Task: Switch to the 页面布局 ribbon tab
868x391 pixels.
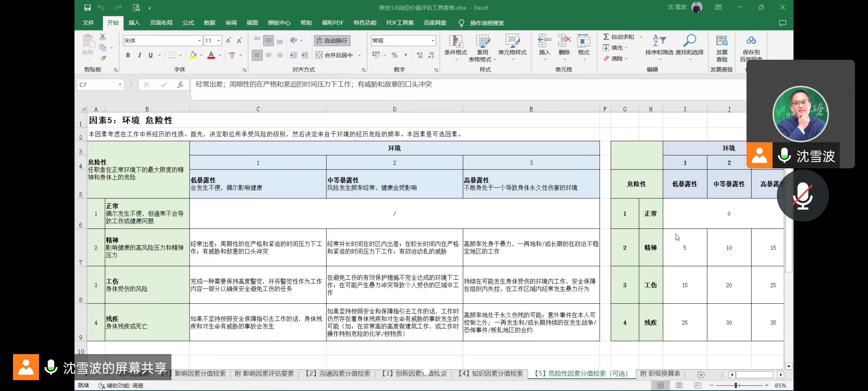Action: (161, 23)
